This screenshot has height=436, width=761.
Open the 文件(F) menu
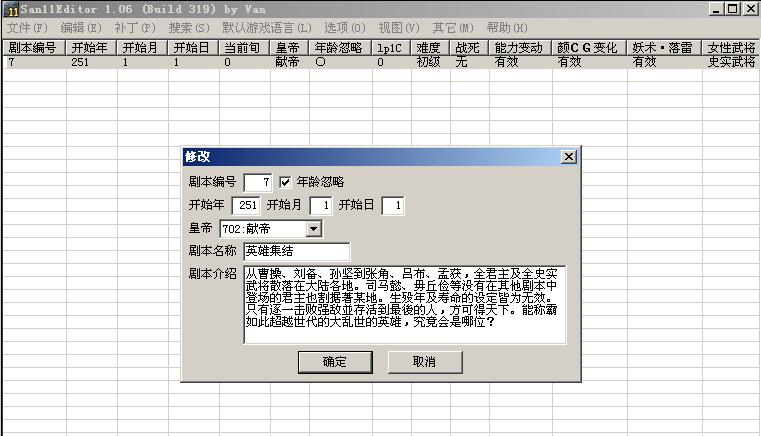27,28
